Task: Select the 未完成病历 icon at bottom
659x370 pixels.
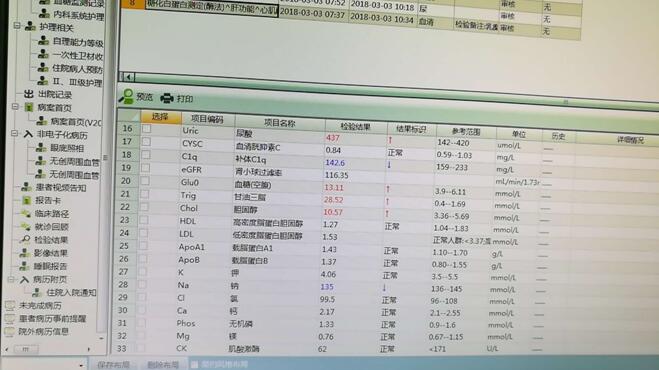Action: click(x=10, y=306)
